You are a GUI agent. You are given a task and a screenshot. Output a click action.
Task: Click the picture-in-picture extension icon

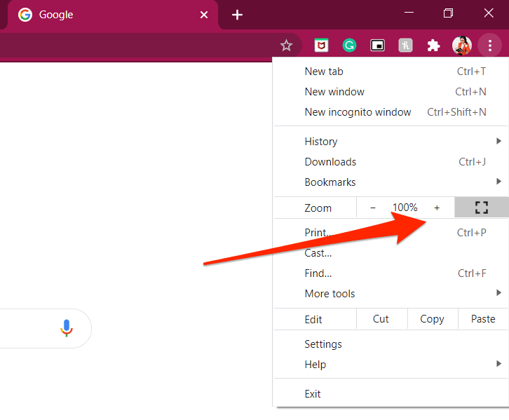tap(377, 46)
